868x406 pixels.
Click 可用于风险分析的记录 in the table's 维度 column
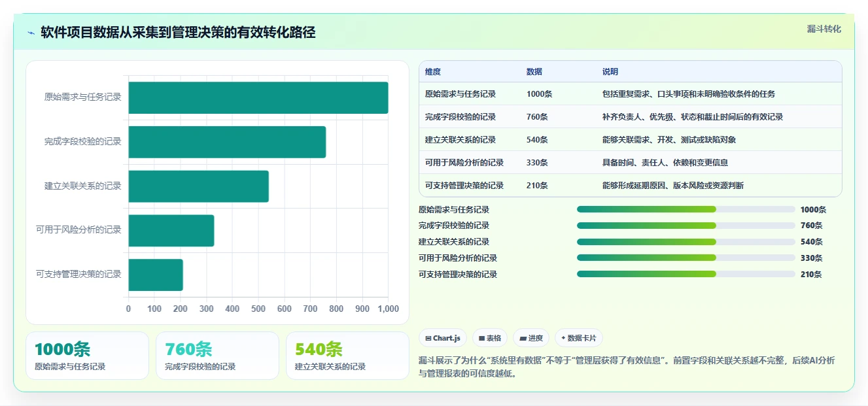pos(464,163)
